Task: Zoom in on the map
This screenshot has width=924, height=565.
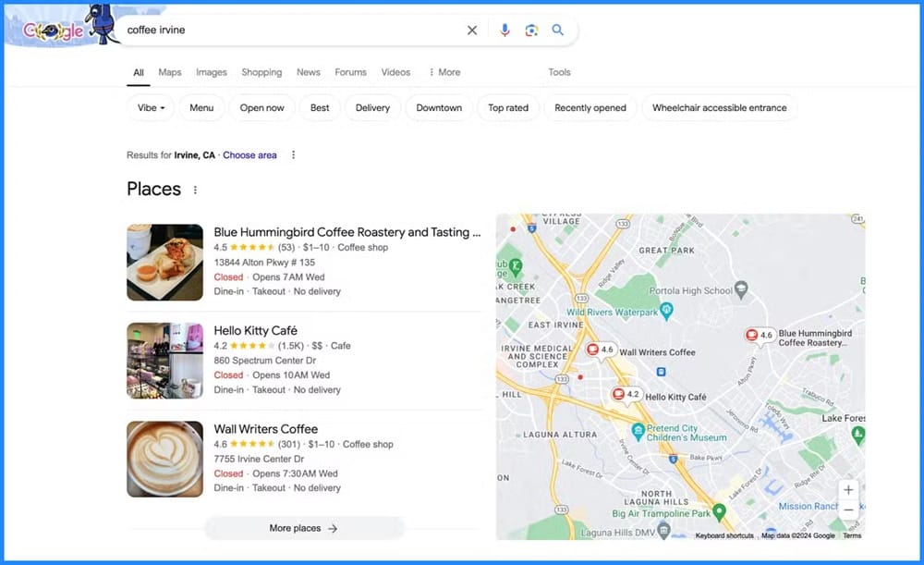Action: click(x=848, y=489)
